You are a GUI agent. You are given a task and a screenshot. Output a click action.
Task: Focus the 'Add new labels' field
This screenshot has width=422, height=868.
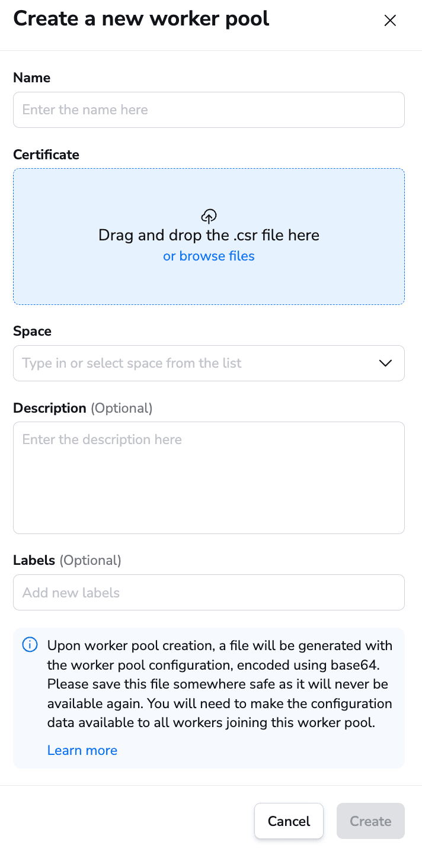tap(209, 592)
